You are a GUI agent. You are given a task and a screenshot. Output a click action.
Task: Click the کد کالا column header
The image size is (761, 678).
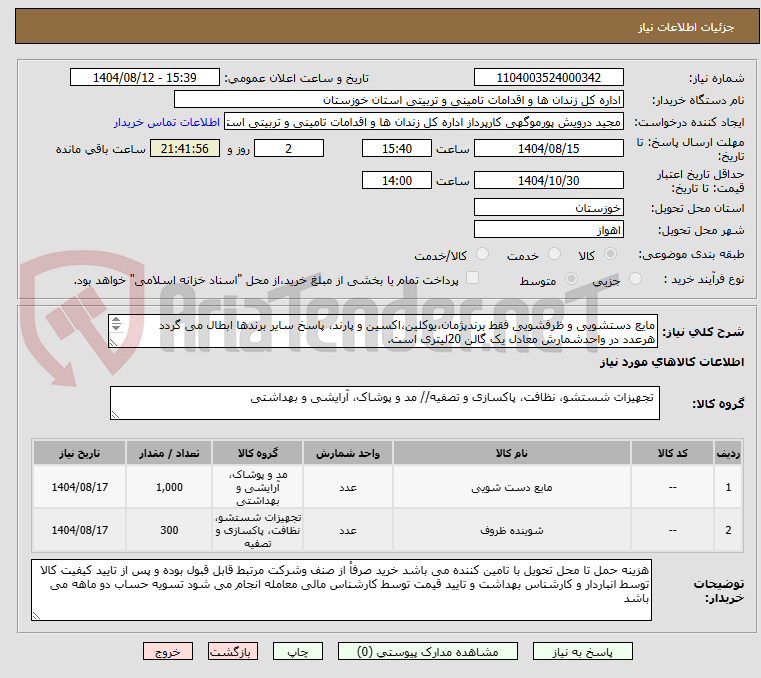(672, 453)
